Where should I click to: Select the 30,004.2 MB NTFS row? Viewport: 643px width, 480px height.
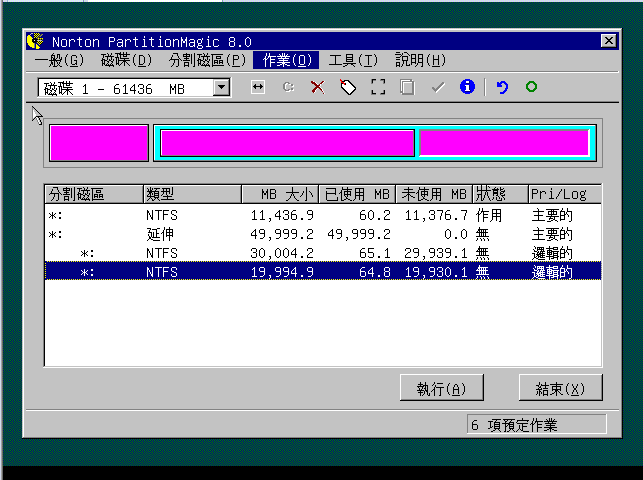coord(323,253)
